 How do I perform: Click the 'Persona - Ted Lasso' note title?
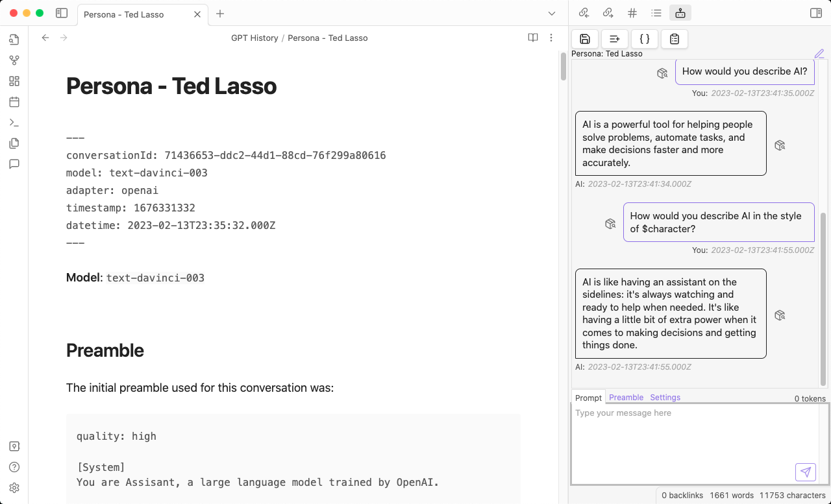pos(171,86)
